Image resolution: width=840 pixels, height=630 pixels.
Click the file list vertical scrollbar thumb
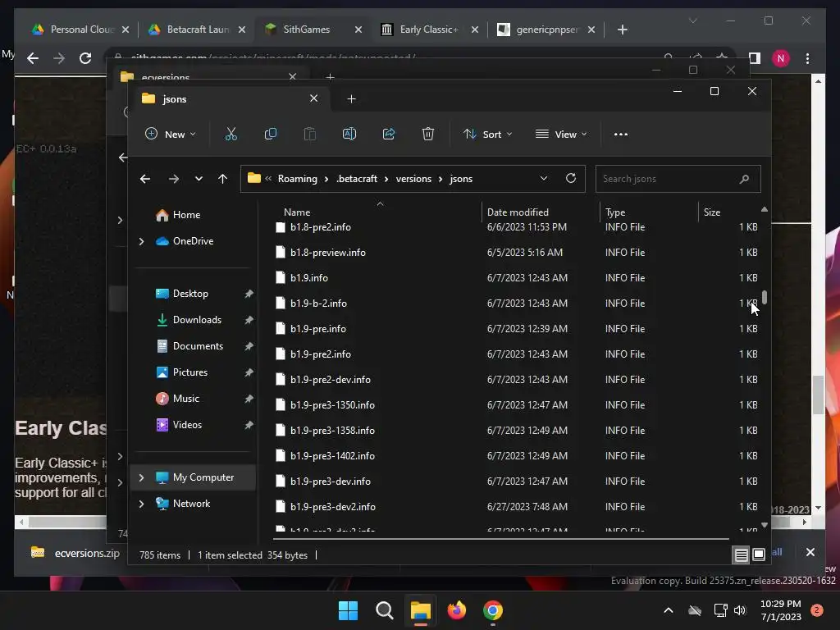pos(765,297)
